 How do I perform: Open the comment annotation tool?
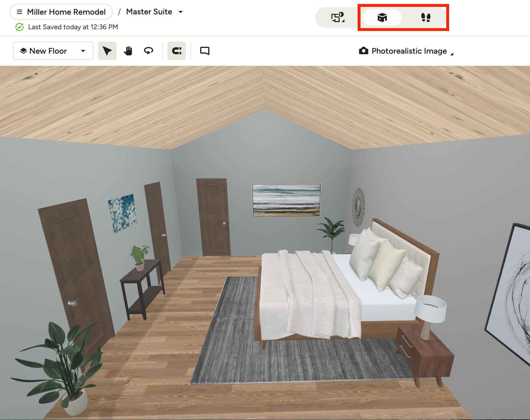click(204, 51)
